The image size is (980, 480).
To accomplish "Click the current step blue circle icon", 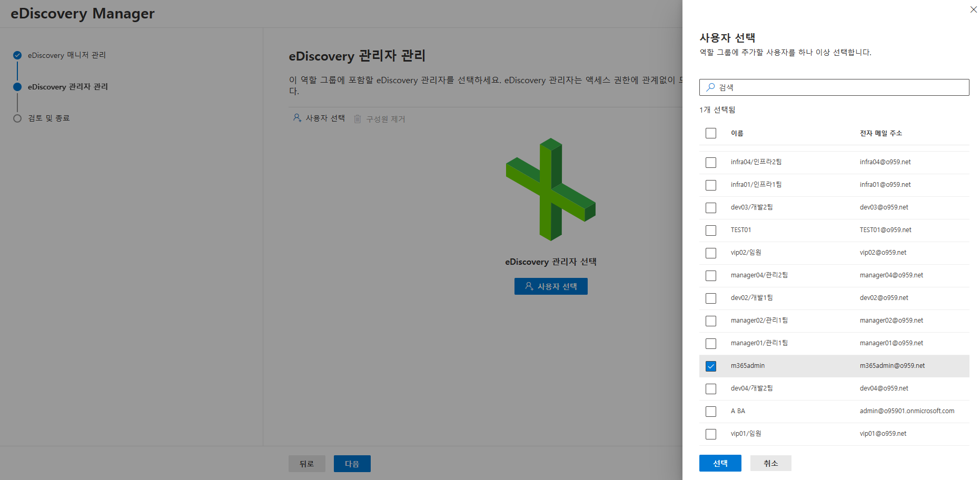I will pos(17,87).
